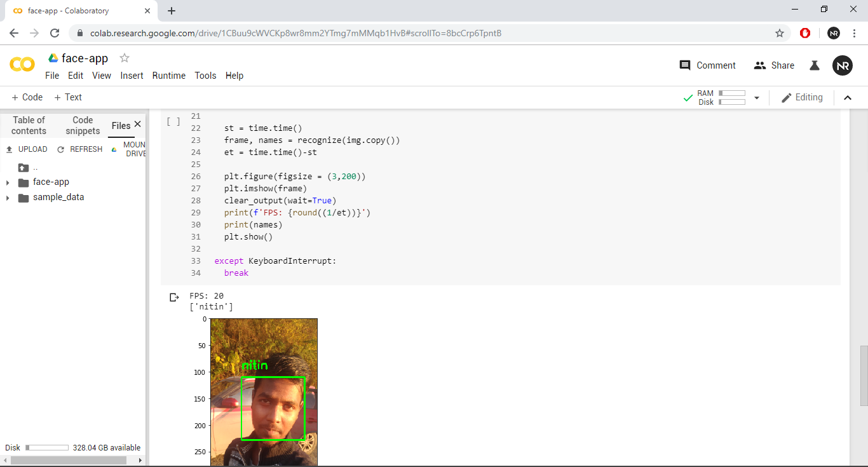
Task: Reload the page
Action: point(55,33)
